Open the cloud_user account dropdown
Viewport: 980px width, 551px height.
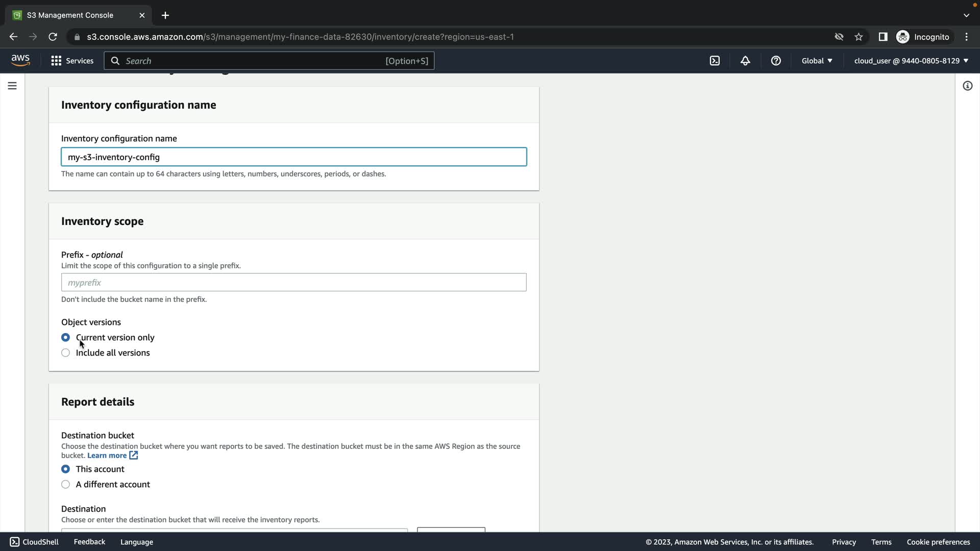tap(911, 61)
